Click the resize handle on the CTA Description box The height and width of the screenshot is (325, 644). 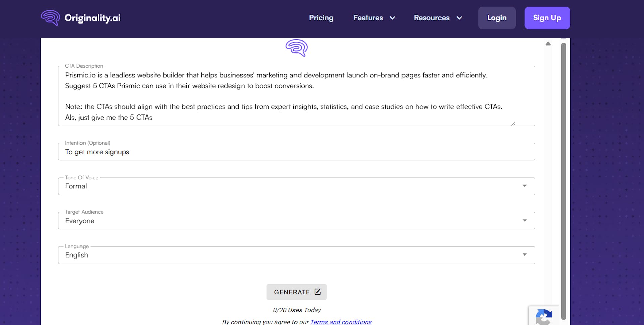(513, 123)
